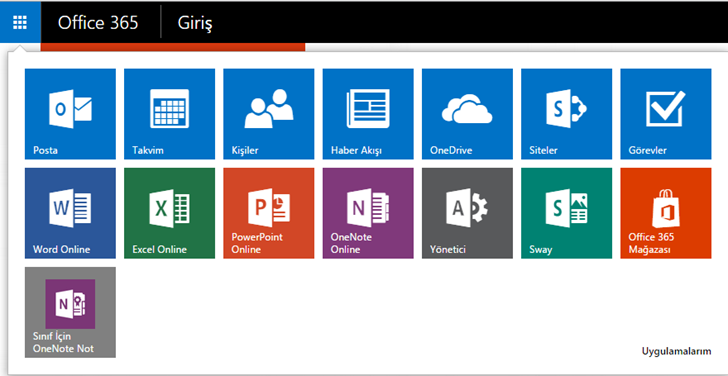Image resolution: width=728 pixels, height=376 pixels.
Task: Click the Giriş header label
Action: [x=195, y=23]
